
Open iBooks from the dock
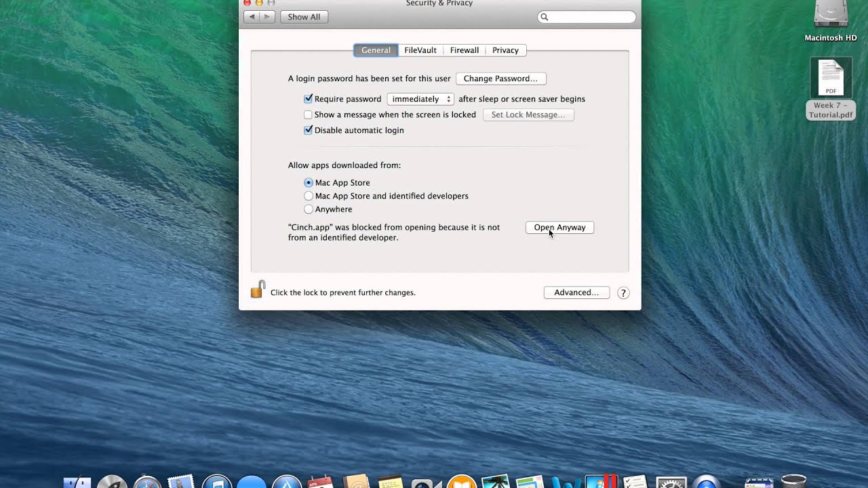coord(461,482)
